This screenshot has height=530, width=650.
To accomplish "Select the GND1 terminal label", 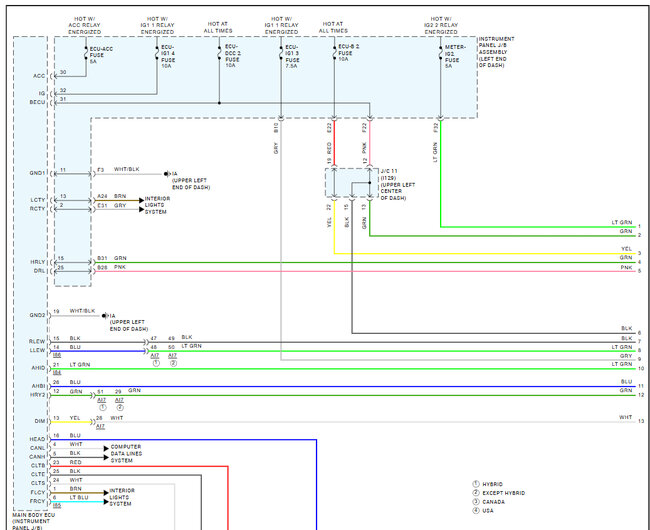I will (37, 173).
